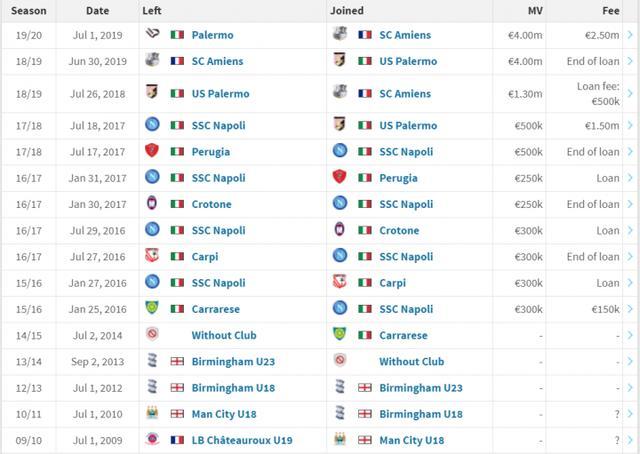Click the Palermo crest in the 19/20 row
Viewport: 640px width, 454px height.
point(152,34)
